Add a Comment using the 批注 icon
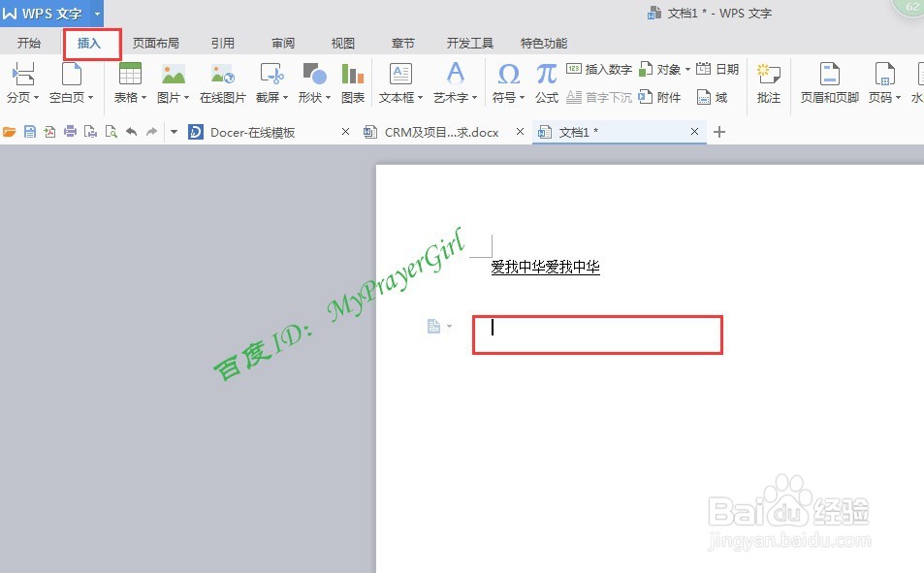 pos(768,82)
